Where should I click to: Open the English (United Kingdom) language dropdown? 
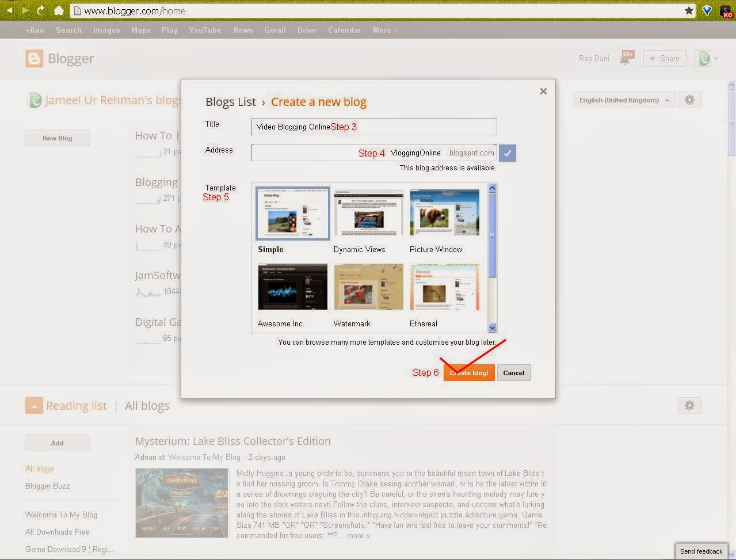pos(624,100)
